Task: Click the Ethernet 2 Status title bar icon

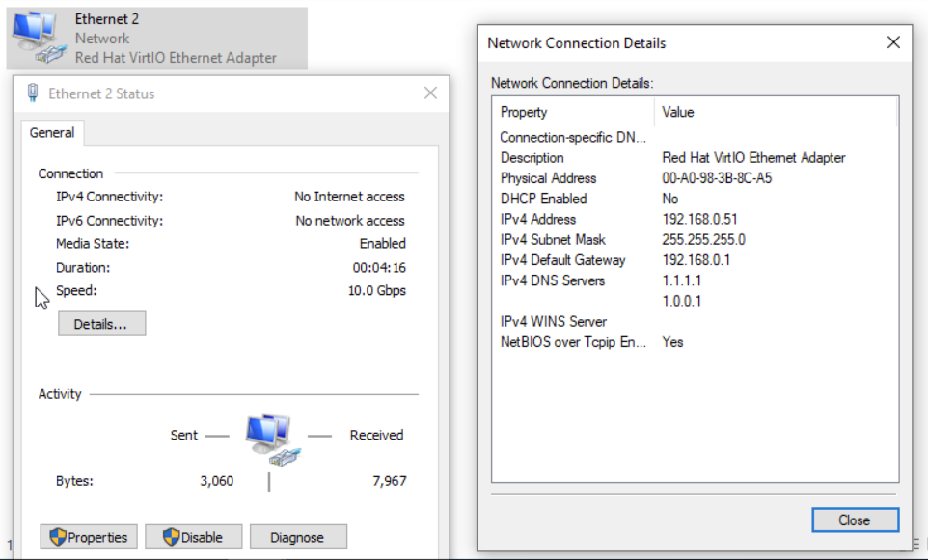Action: click(32, 93)
